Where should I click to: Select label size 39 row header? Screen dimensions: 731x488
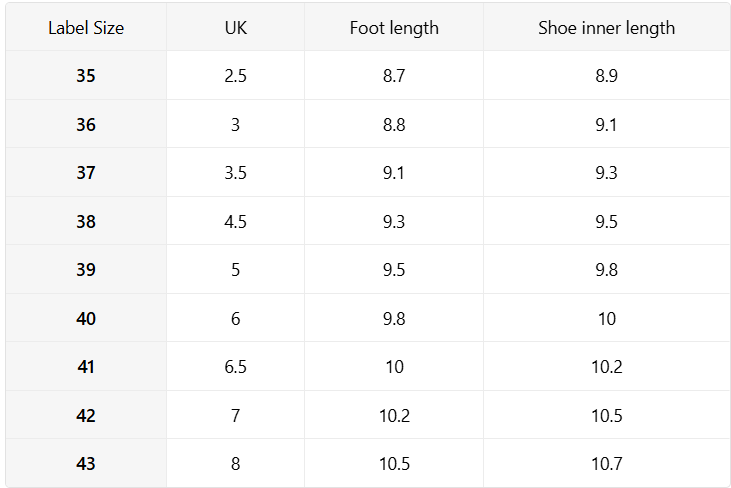click(86, 270)
